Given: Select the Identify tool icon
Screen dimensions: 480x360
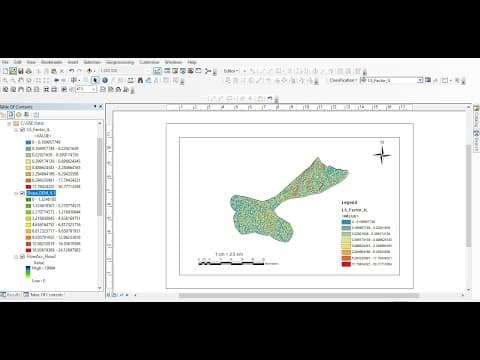Looking at the screenshot, I should click(x=105, y=80).
